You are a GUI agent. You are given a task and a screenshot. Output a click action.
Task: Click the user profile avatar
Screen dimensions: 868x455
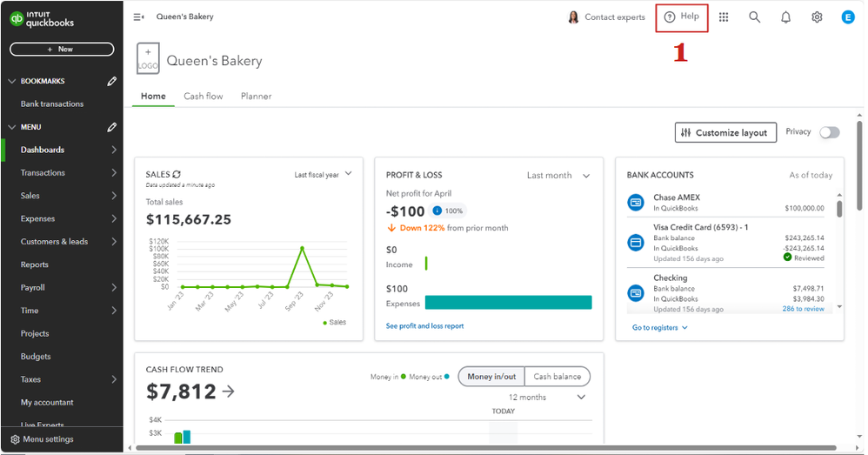pyautogui.click(x=848, y=17)
